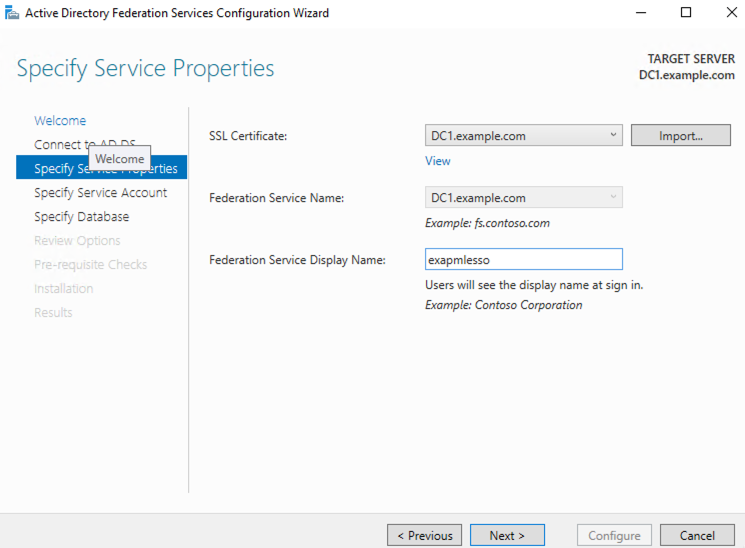Select the Connect to AD DS step
The width and height of the screenshot is (745, 548).
pyautogui.click(x=84, y=144)
